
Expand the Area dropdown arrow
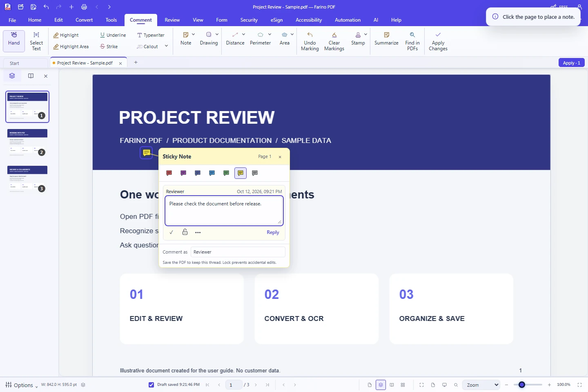292,34
